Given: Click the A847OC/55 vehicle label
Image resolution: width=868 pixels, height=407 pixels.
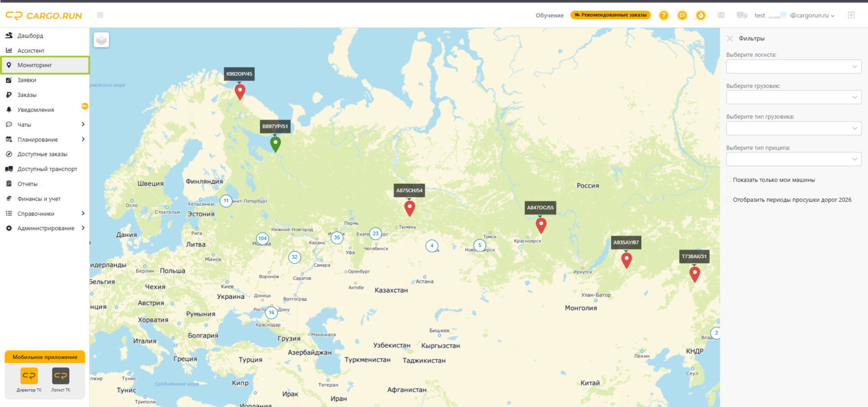Looking at the screenshot, I should (x=540, y=208).
